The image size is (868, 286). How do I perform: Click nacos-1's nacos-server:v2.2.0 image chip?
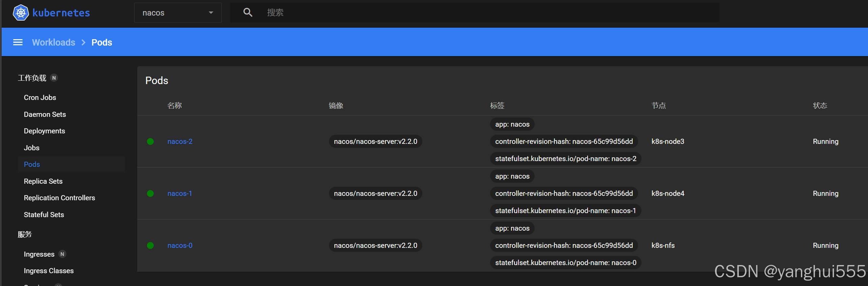376,193
